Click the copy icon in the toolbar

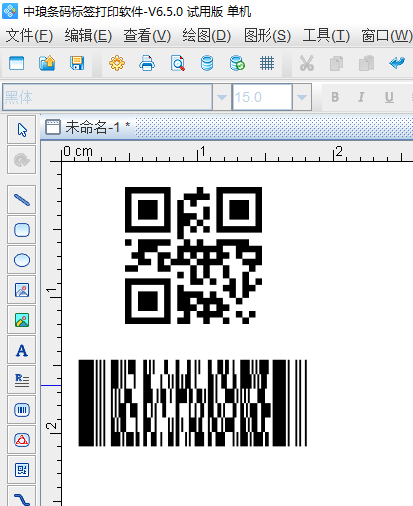pos(336,63)
